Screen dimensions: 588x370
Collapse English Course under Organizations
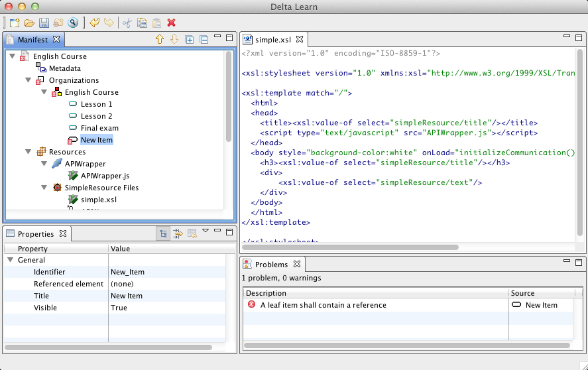pyautogui.click(x=44, y=92)
